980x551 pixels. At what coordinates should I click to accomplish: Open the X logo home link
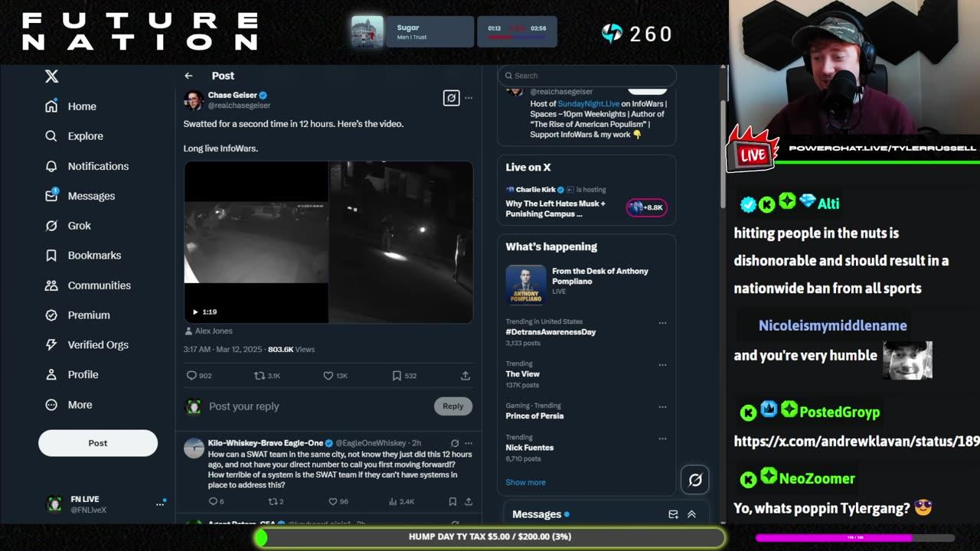pos(51,76)
